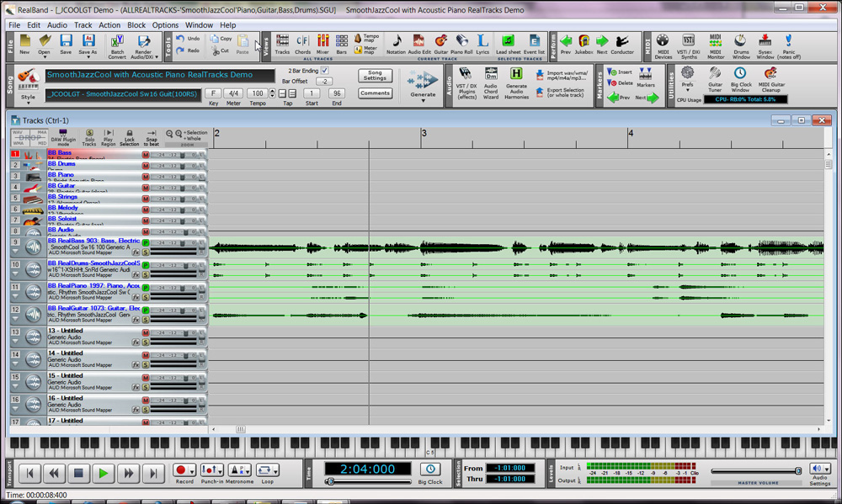Screen dimensions: 842x504
Task: Open the MIDI Monitor
Action: click(715, 46)
